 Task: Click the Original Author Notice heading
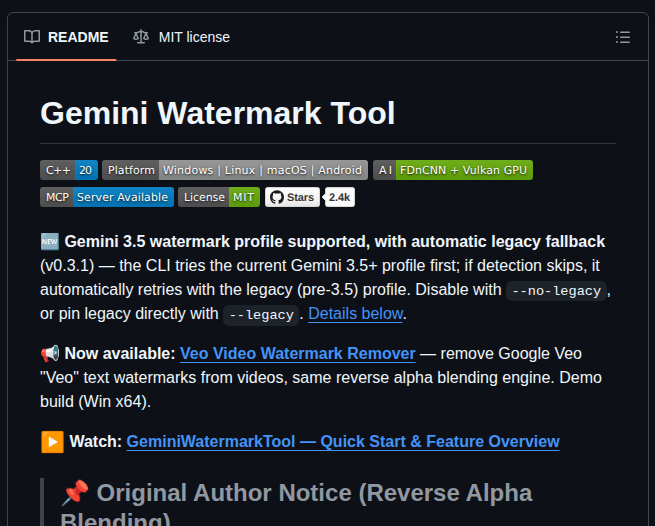pyautogui.click(x=297, y=503)
